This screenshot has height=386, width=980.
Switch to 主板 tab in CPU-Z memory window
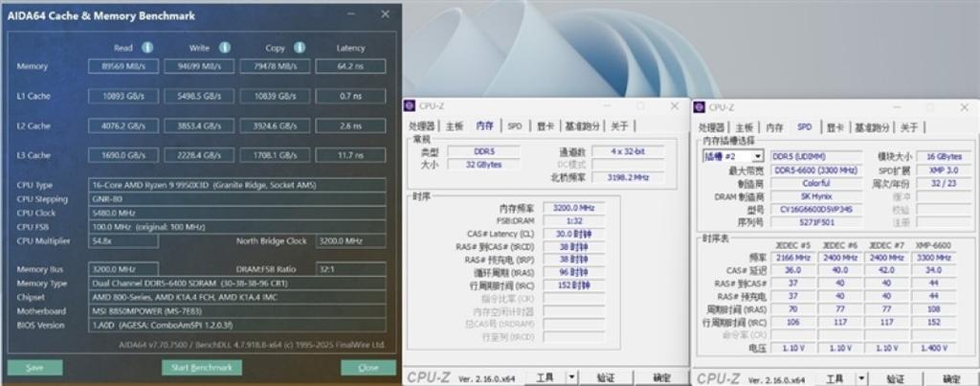click(x=455, y=125)
